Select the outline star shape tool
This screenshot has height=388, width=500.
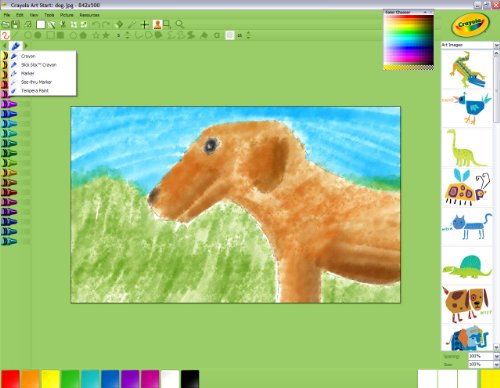pyautogui.click(x=96, y=35)
